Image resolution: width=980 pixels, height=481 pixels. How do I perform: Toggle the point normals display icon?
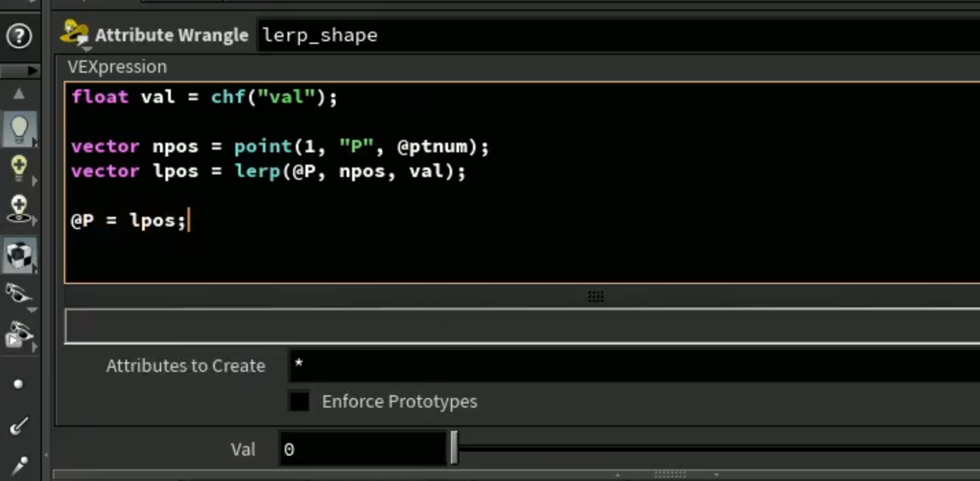(19, 426)
